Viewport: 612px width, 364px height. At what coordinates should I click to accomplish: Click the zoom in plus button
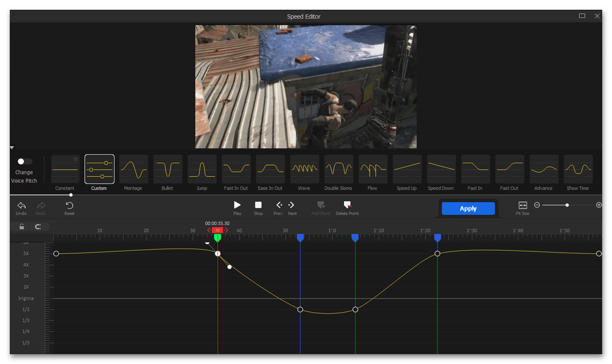599,205
